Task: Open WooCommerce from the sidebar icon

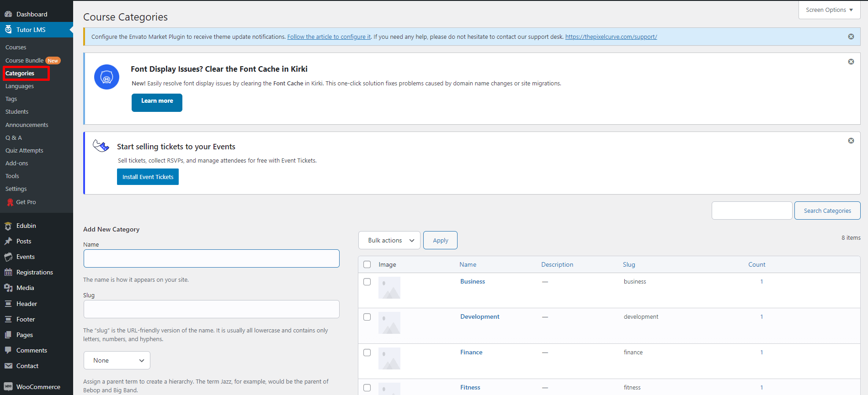Action: 8,387
